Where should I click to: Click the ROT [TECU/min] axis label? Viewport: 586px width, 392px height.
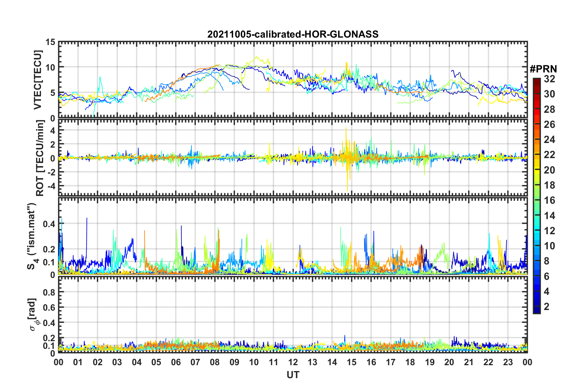click(x=40, y=158)
